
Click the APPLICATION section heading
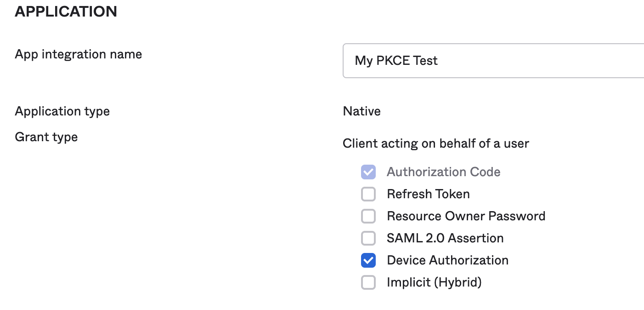point(66,11)
